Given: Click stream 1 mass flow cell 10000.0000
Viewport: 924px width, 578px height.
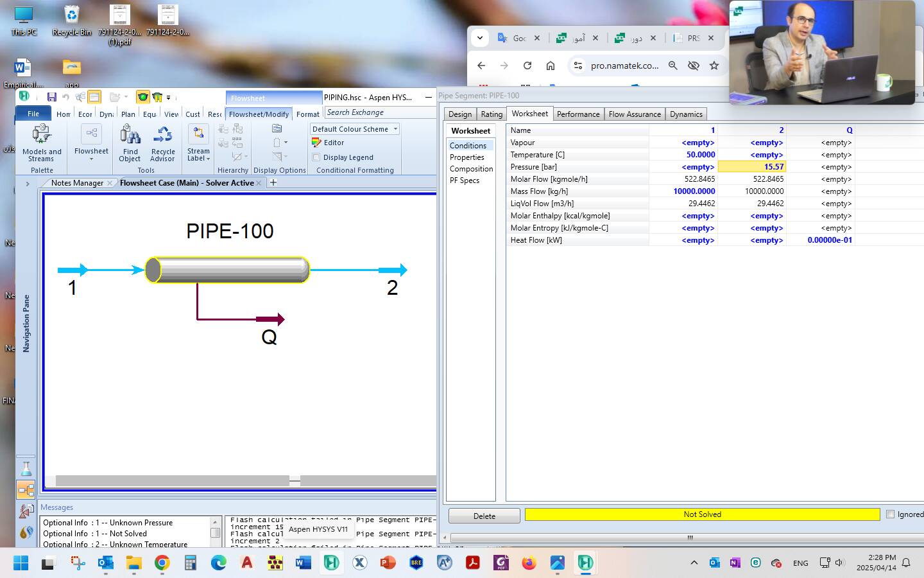Looking at the screenshot, I should (683, 191).
